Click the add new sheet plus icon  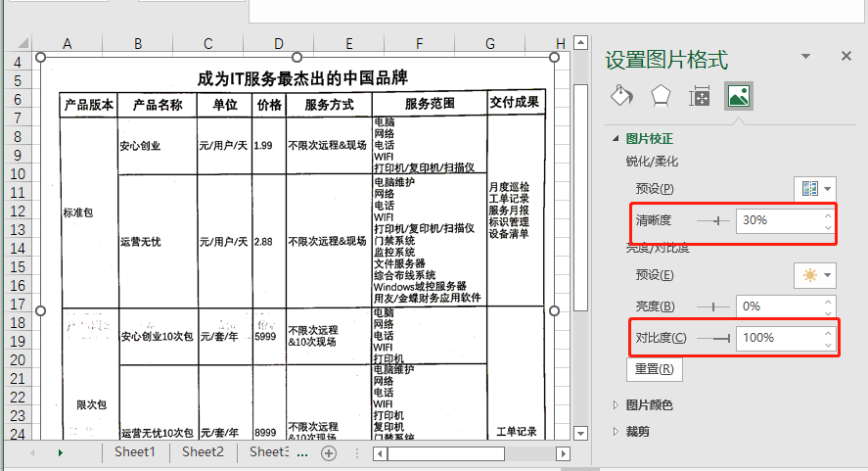tap(329, 453)
